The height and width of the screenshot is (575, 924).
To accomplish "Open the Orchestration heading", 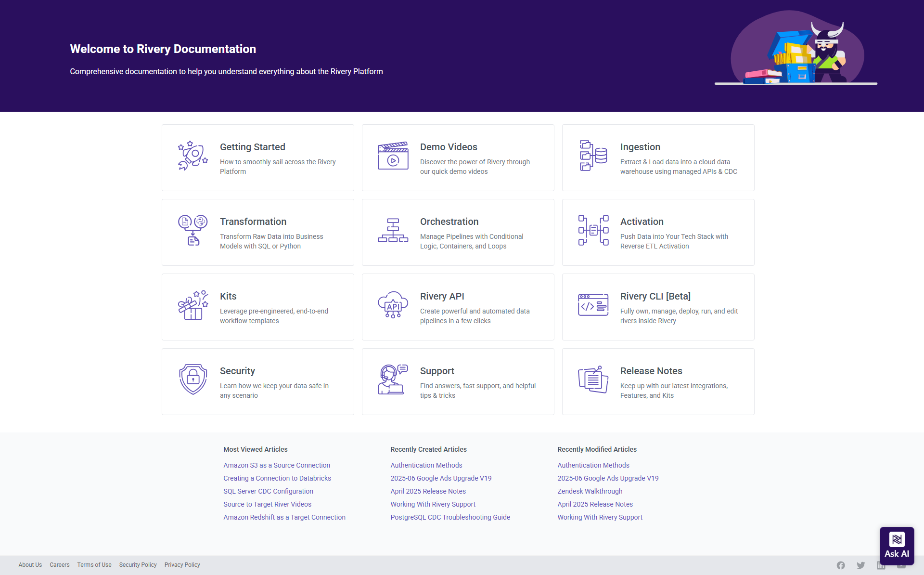I will pos(449,222).
